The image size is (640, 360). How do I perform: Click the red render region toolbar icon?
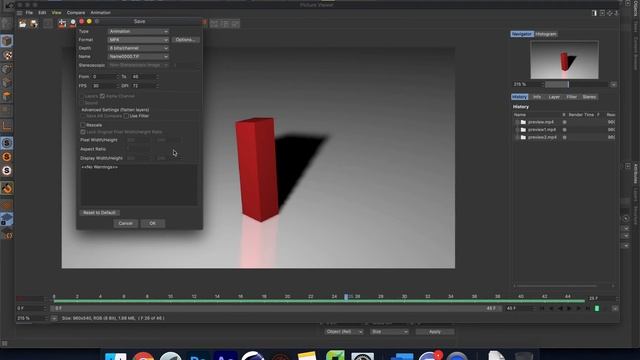62,24
